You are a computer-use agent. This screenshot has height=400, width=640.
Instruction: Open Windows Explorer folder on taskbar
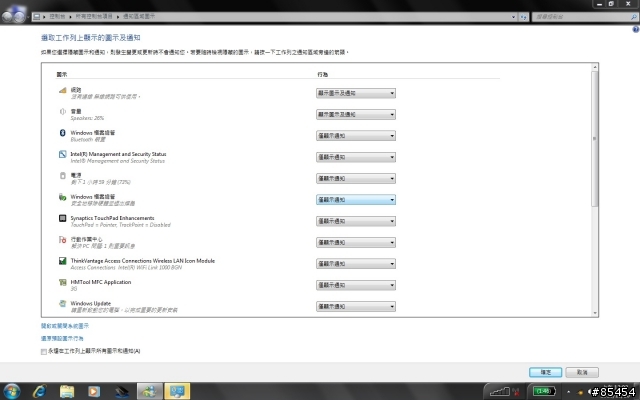tap(67, 391)
